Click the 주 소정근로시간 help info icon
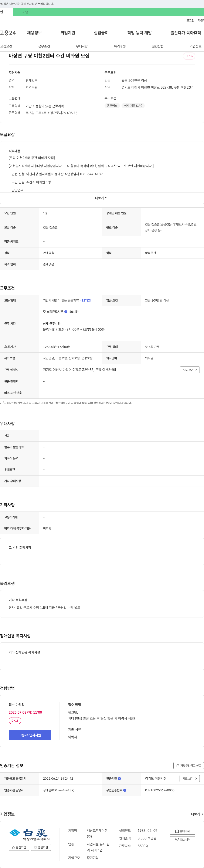This screenshot has width=204, height=868. (x=66, y=312)
